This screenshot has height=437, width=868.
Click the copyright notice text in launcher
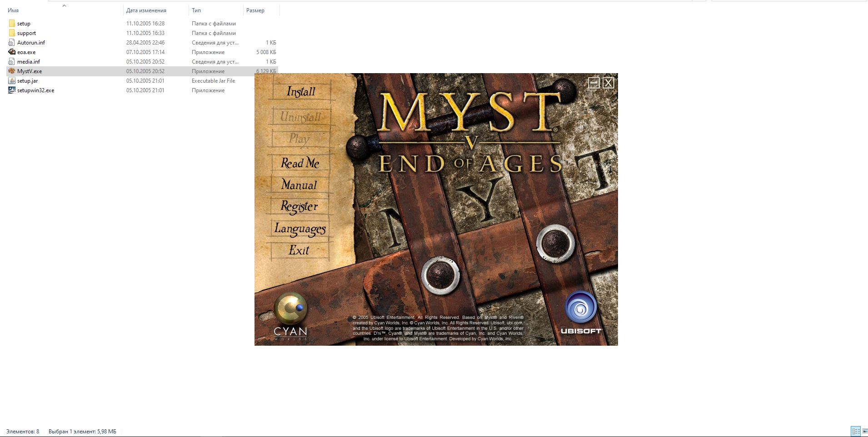click(x=438, y=328)
